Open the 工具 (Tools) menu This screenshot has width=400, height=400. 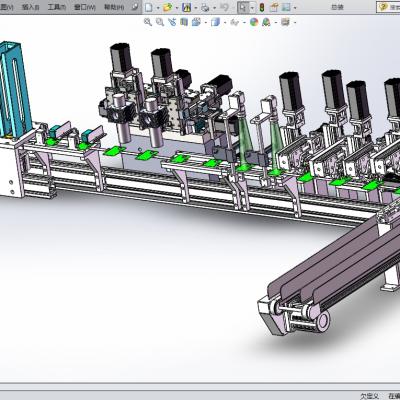pos(57,7)
